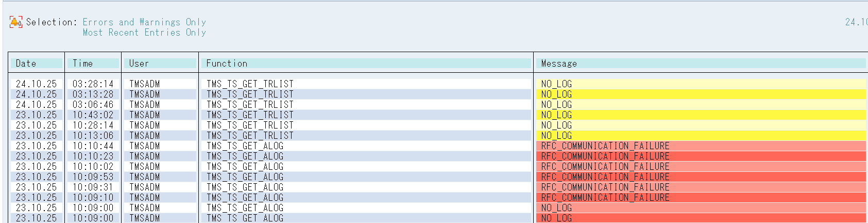Click the time cell 10:28:14
The width and height of the screenshot is (868, 223).
tap(93, 125)
